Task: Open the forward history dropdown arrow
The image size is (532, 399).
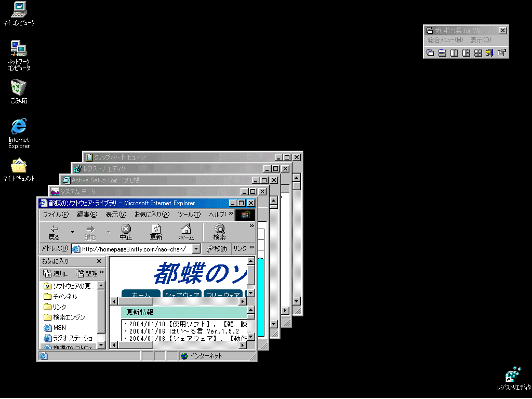Action: click(108, 232)
